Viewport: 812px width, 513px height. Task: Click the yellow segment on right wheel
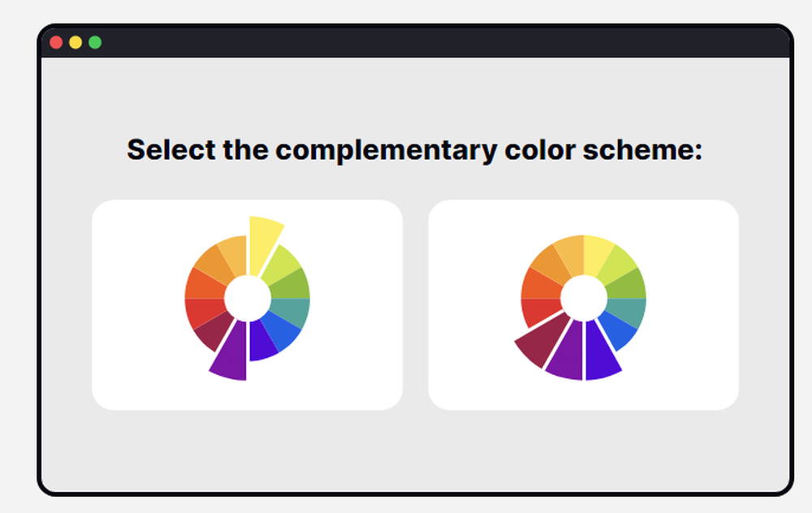pos(597,252)
